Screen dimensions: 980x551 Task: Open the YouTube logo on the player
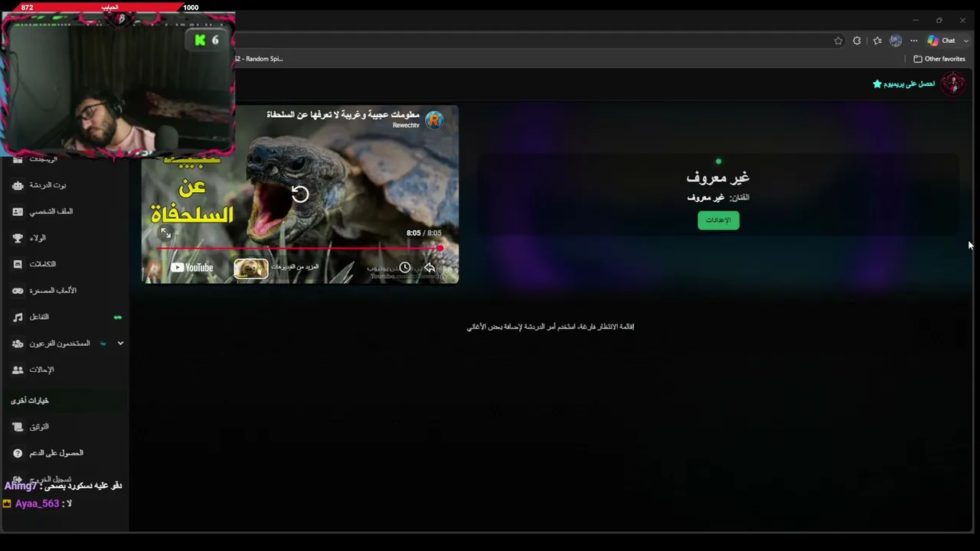coord(192,267)
